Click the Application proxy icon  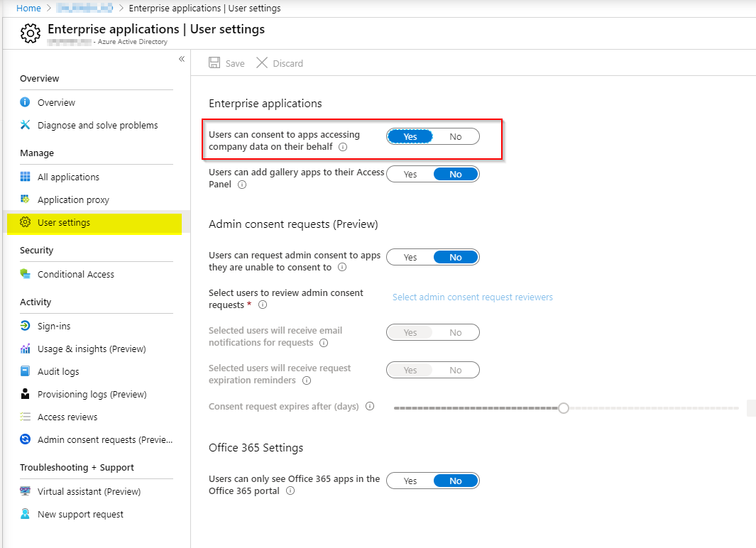26,199
